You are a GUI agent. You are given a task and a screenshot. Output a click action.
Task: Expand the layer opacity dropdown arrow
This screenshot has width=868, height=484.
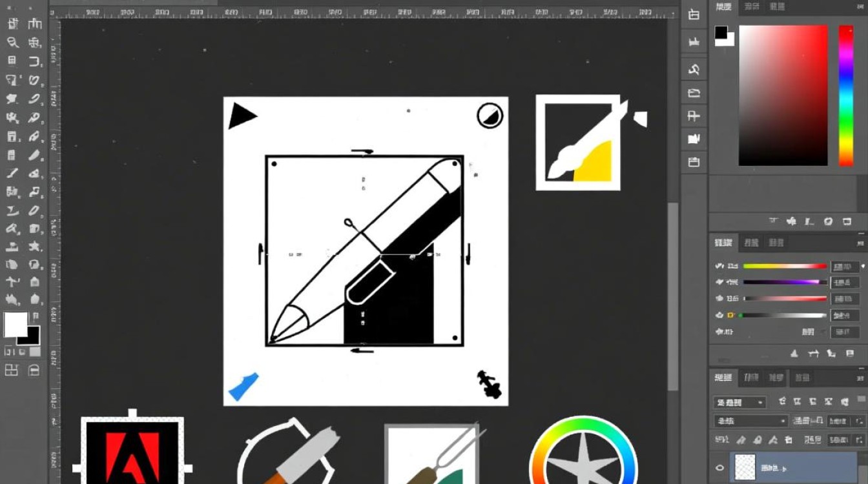tap(860, 421)
